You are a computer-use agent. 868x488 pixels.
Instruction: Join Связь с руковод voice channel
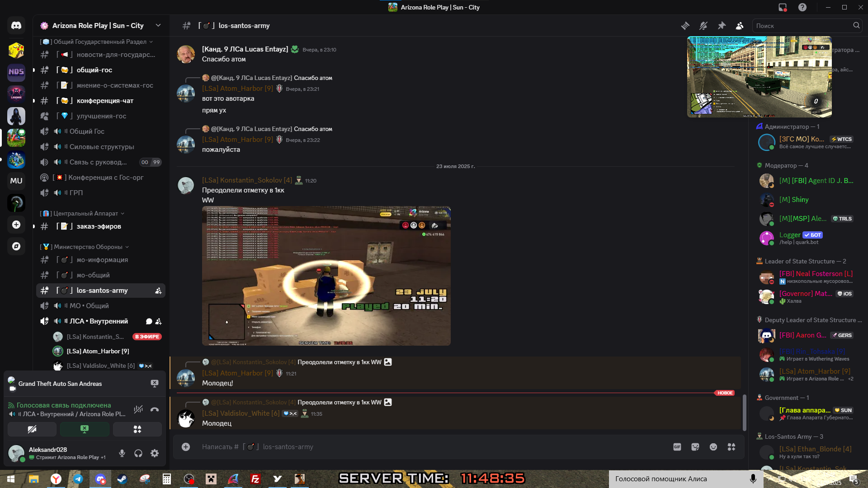[101, 162]
